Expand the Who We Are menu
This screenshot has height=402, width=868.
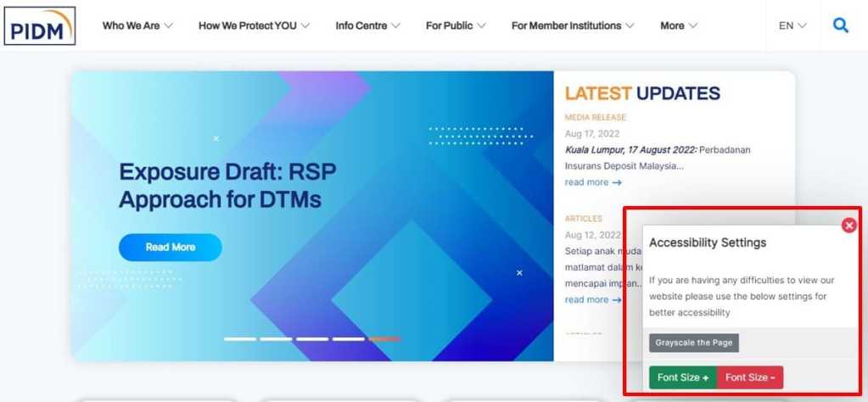tap(137, 25)
